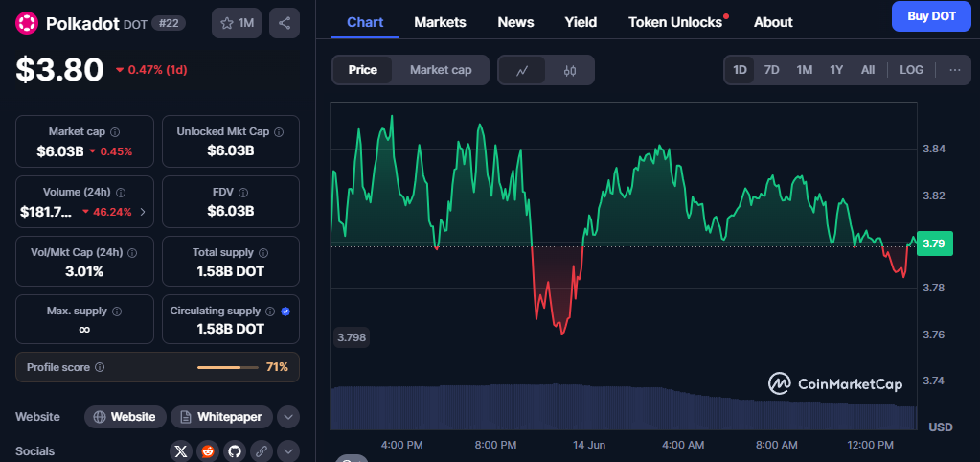Click the 71% profile score text
Image resolution: width=980 pixels, height=462 pixels.
coord(277,368)
